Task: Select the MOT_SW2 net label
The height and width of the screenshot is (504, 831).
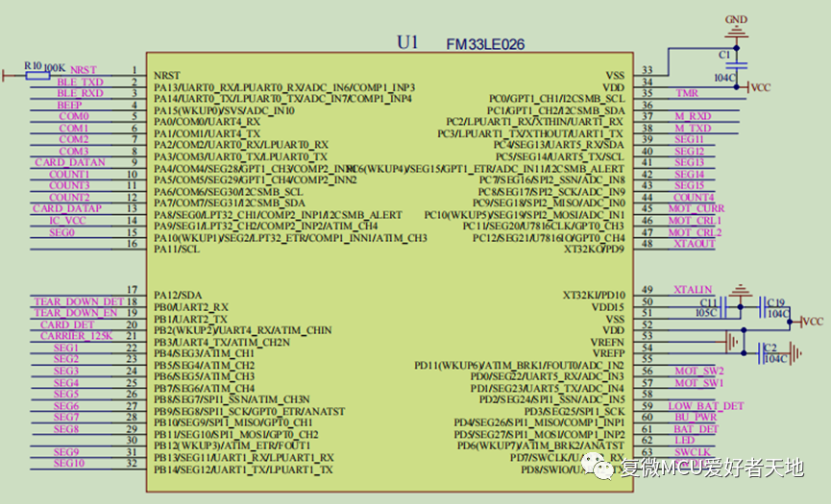Action: click(x=699, y=371)
